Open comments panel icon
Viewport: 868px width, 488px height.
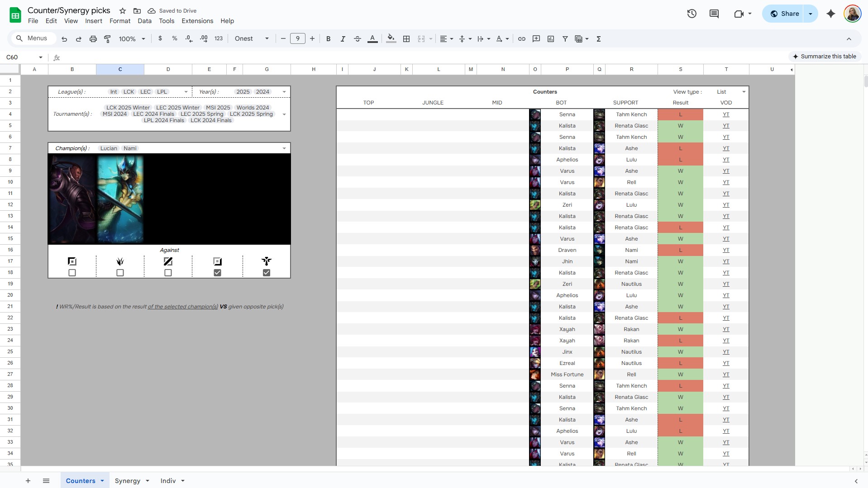pos(714,14)
